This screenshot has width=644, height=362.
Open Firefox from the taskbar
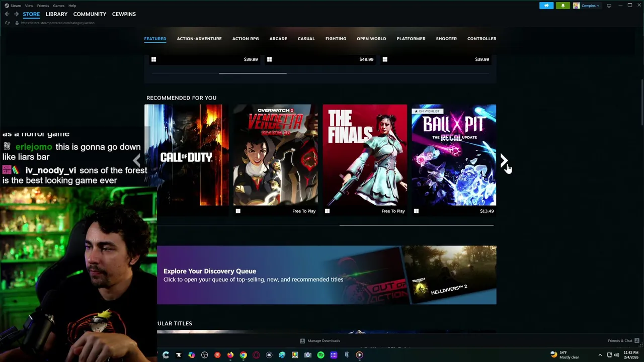(230, 355)
